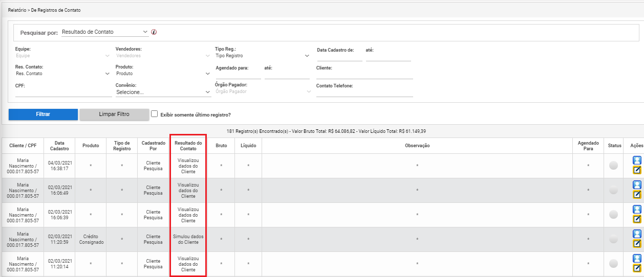Click the 'Observação' column header
This screenshot has width=644, height=277.
pos(417,146)
